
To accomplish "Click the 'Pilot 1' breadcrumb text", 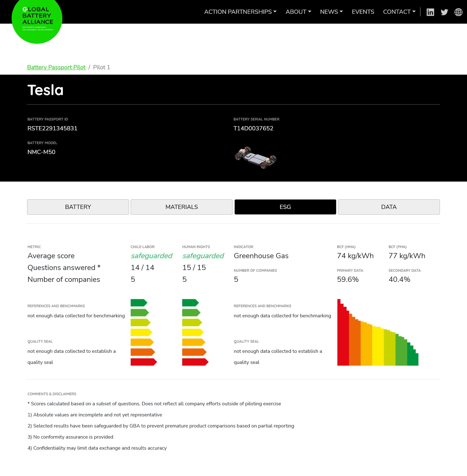I will (x=102, y=67).
